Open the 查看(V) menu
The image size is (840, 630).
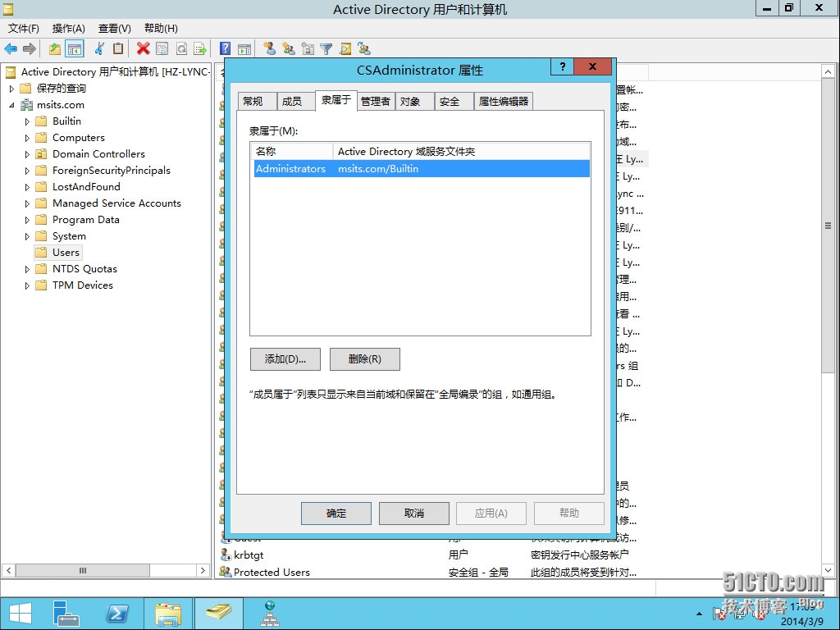point(115,29)
